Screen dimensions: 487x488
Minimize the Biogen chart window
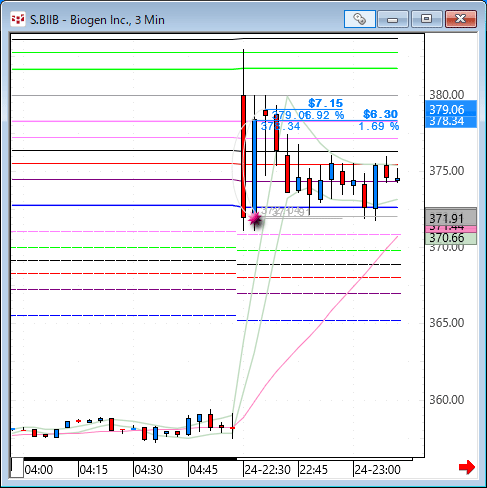[393, 19]
